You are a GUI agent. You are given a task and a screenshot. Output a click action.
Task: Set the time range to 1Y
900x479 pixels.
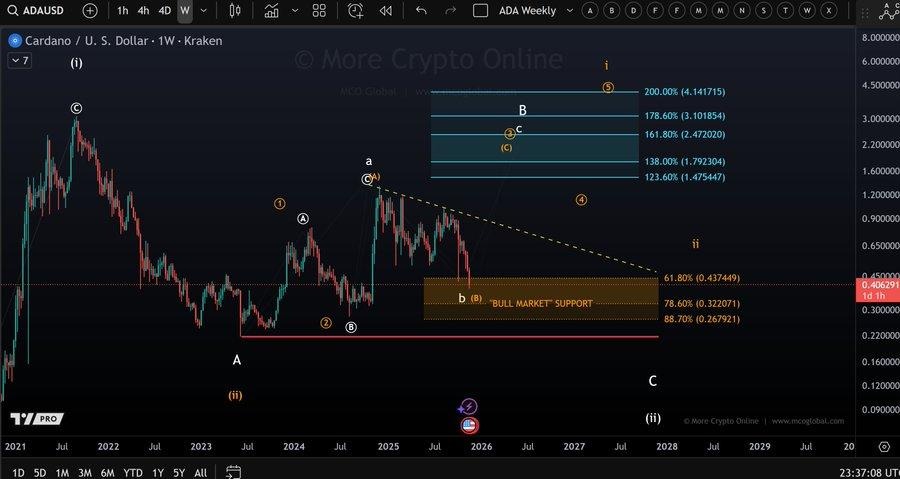pos(157,473)
